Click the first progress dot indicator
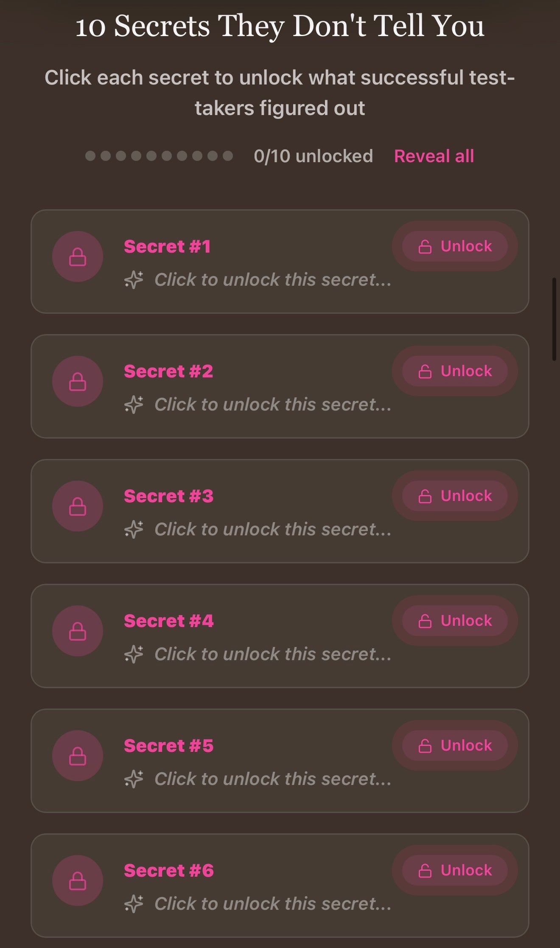Screen dimensions: 560x948 tap(90, 156)
